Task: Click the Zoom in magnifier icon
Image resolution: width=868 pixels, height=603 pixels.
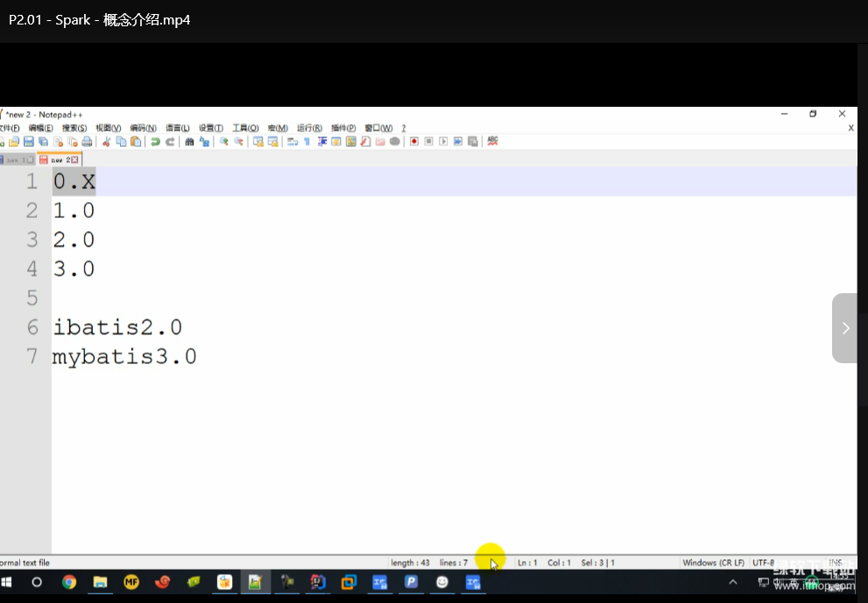Action: click(x=224, y=142)
